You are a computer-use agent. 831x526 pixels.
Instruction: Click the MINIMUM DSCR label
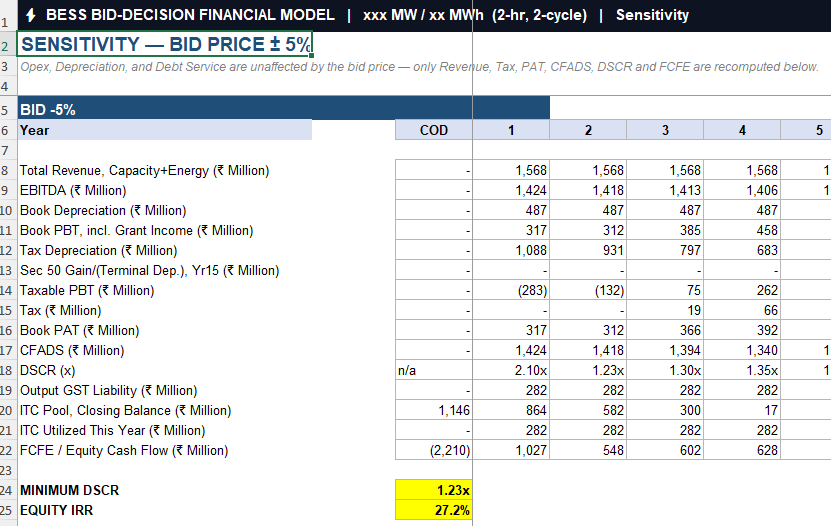click(x=69, y=491)
